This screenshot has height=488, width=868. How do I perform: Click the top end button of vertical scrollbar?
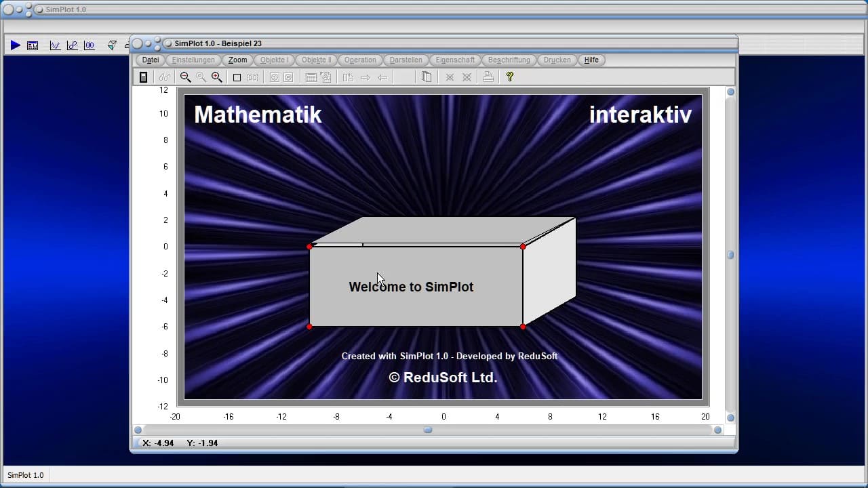[x=730, y=91]
